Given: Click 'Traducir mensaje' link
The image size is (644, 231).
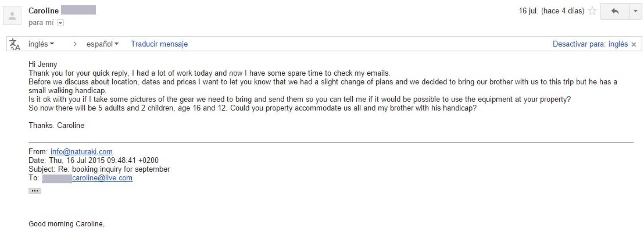Looking at the screenshot, I should [159, 44].
